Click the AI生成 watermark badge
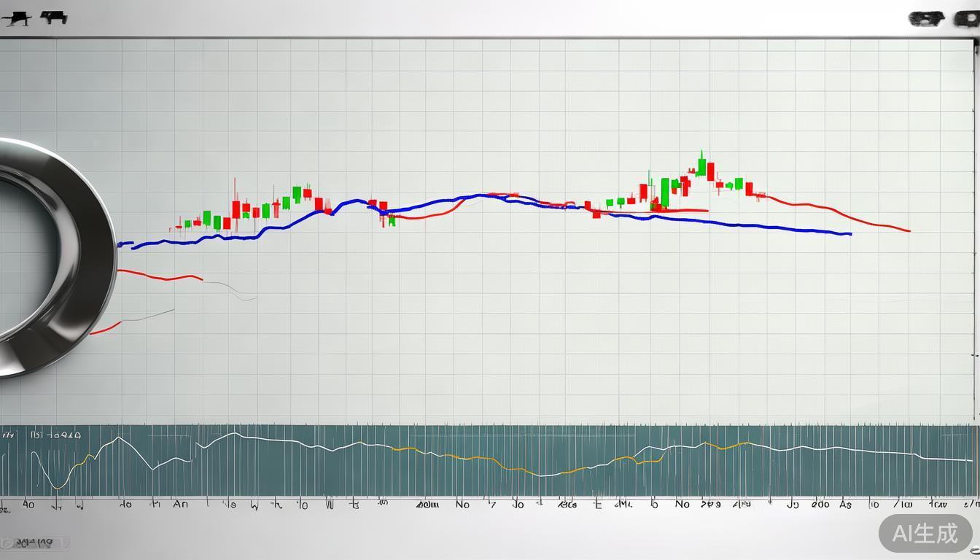 [925, 534]
